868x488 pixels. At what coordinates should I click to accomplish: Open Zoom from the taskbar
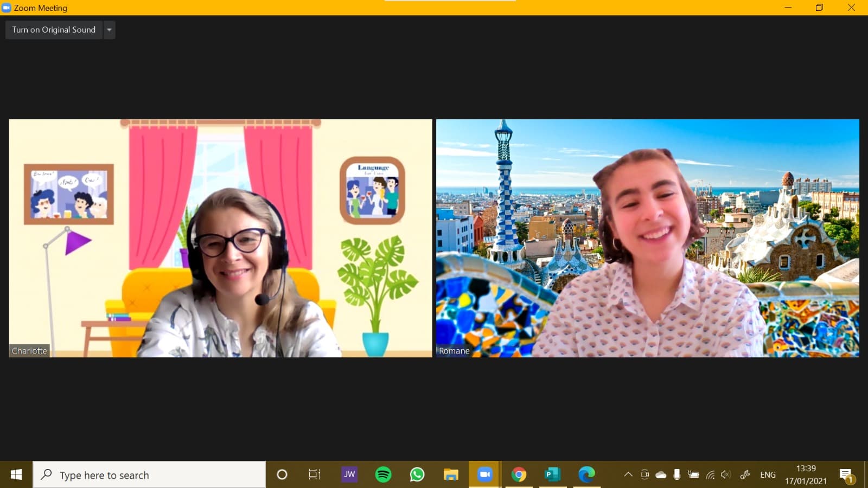pyautogui.click(x=484, y=474)
